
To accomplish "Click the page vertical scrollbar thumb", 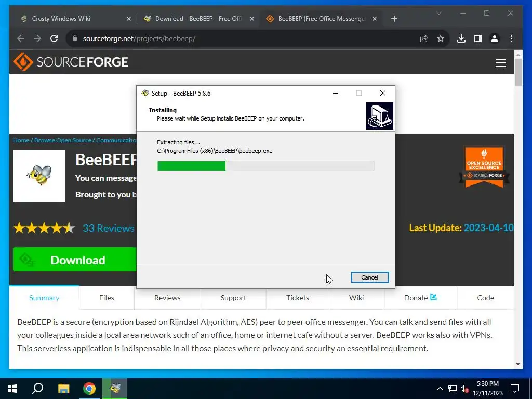I will [518, 72].
